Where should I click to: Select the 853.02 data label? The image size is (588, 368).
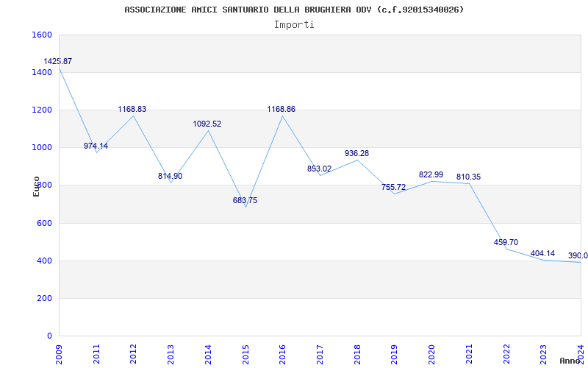pos(319,169)
